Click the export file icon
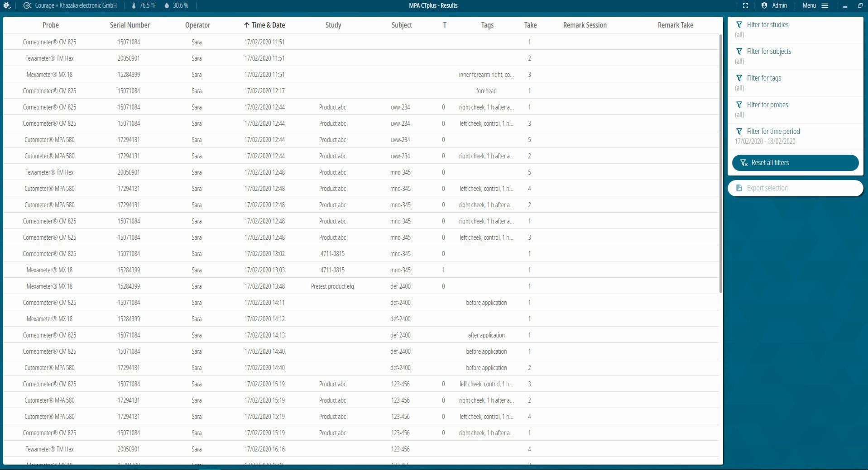This screenshot has width=868, height=470. (739, 188)
